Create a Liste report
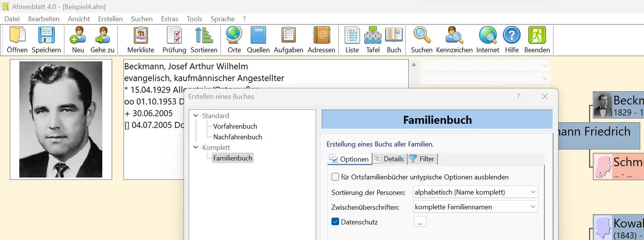Viewport: 644px width, 240px height. [352, 40]
